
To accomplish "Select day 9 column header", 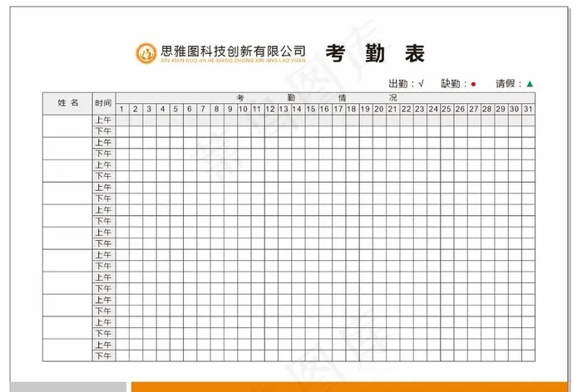I will pos(230,109).
